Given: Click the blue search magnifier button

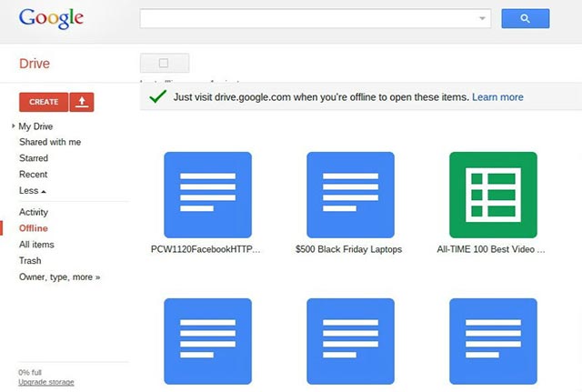Looking at the screenshot, I should [526, 18].
